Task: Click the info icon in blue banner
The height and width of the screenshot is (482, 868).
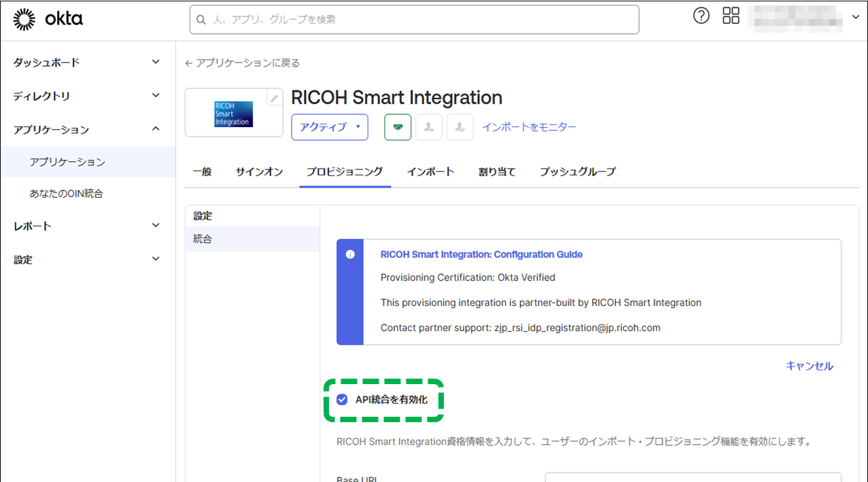Action: [x=350, y=254]
